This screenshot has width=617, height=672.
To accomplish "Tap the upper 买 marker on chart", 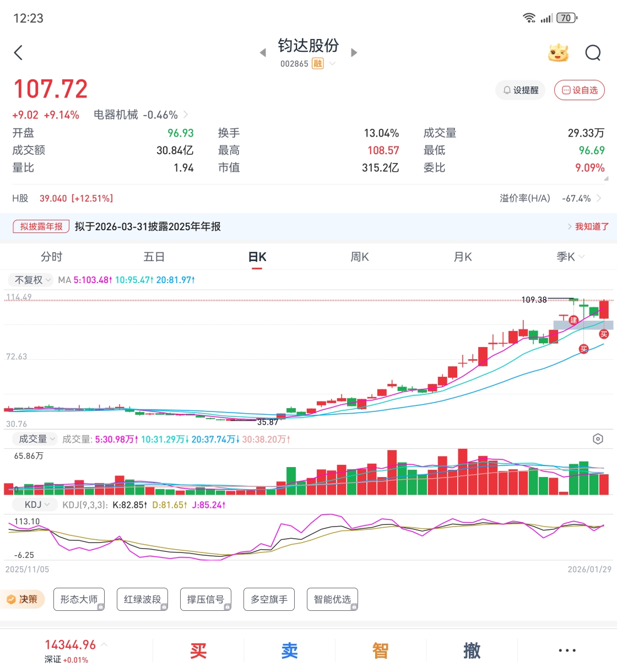I will [x=604, y=334].
